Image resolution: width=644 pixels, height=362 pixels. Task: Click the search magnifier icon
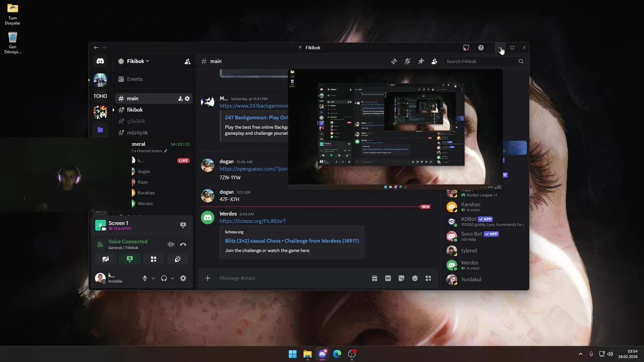521,61
